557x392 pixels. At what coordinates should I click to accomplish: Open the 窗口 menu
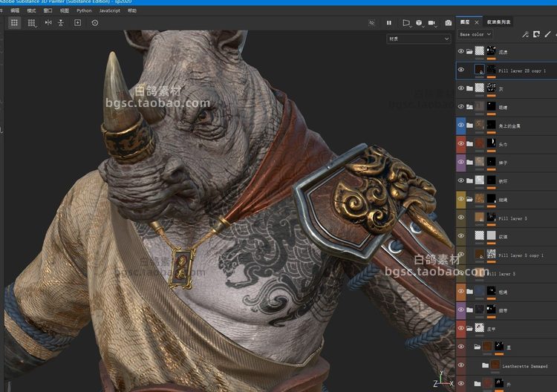(48, 10)
